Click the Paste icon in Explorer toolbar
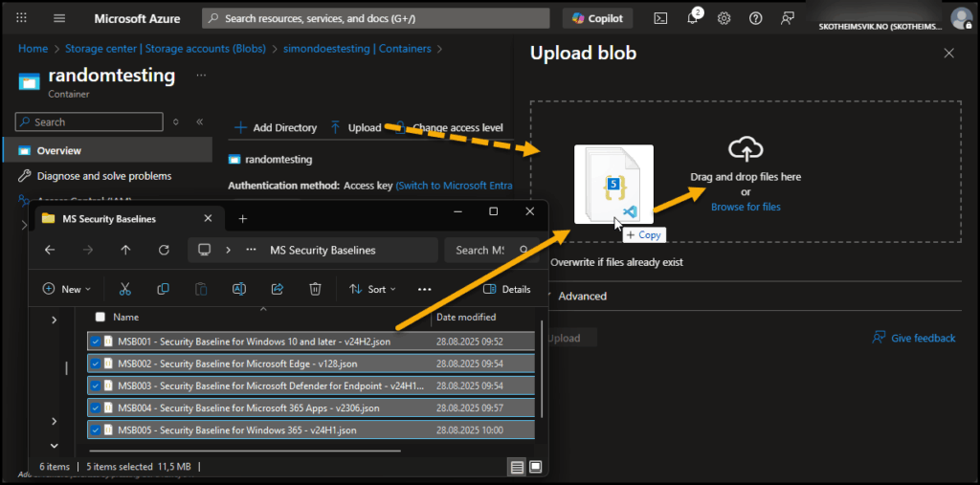980x485 pixels. point(201,289)
